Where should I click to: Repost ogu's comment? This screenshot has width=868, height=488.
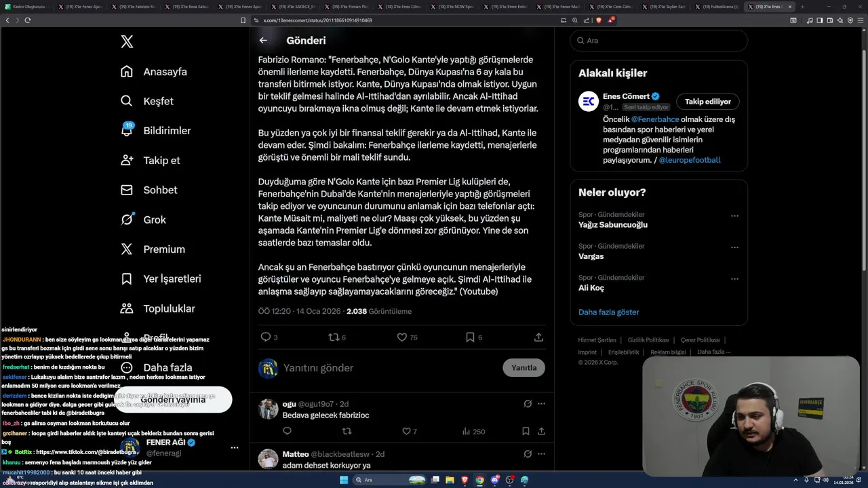(347, 431)
